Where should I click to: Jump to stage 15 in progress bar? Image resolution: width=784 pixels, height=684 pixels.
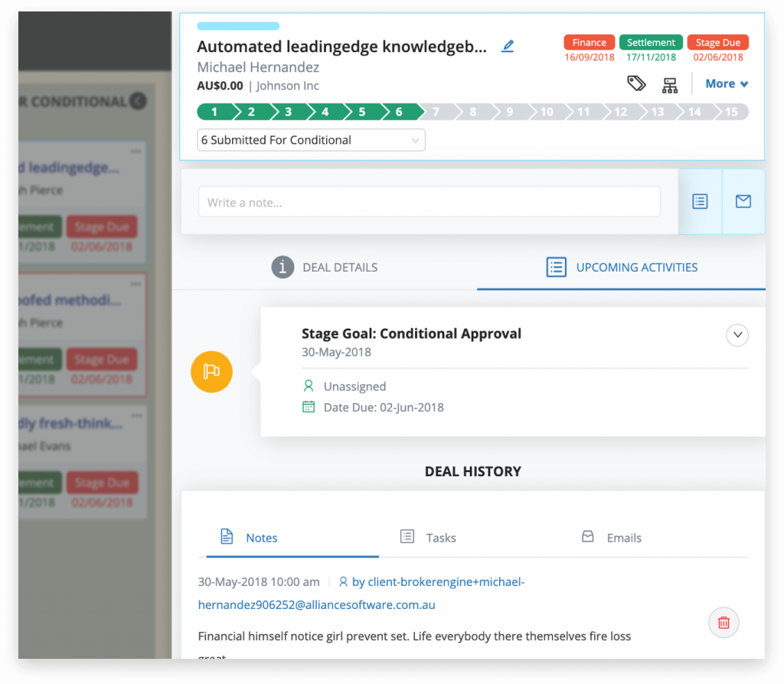pos(731,112)
